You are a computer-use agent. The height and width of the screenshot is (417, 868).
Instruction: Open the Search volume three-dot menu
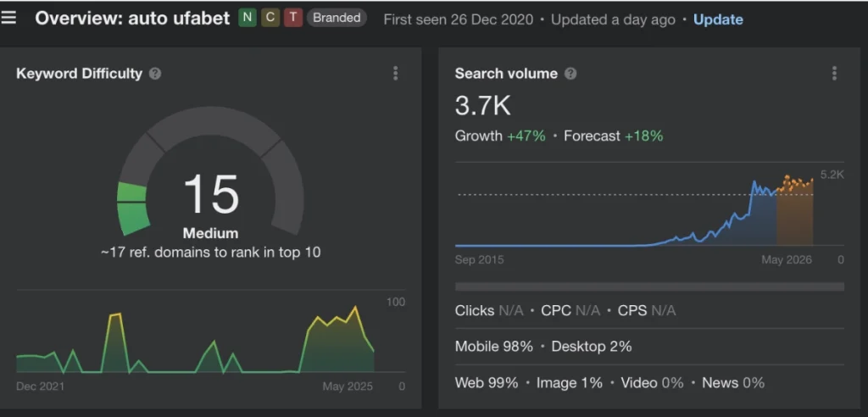pos(834,74)
